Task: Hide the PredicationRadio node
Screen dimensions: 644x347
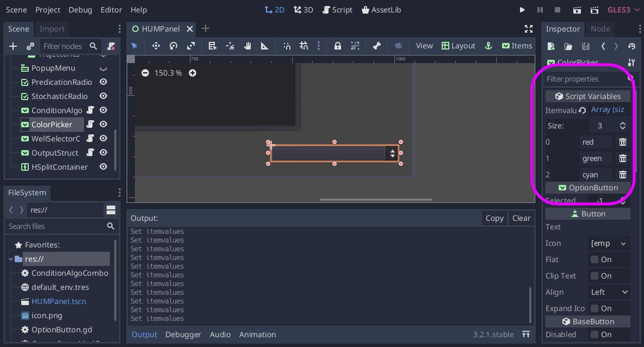Action: tap(103, 82)
